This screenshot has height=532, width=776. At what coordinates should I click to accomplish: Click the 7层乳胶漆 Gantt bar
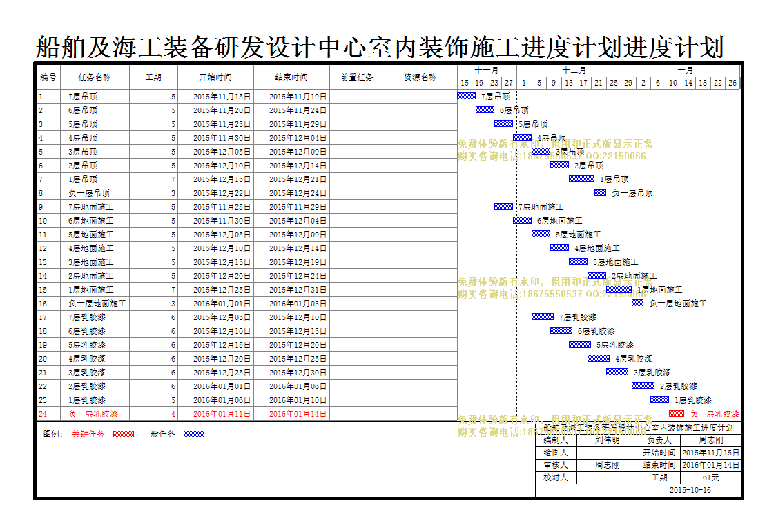[x=543, y=317]
